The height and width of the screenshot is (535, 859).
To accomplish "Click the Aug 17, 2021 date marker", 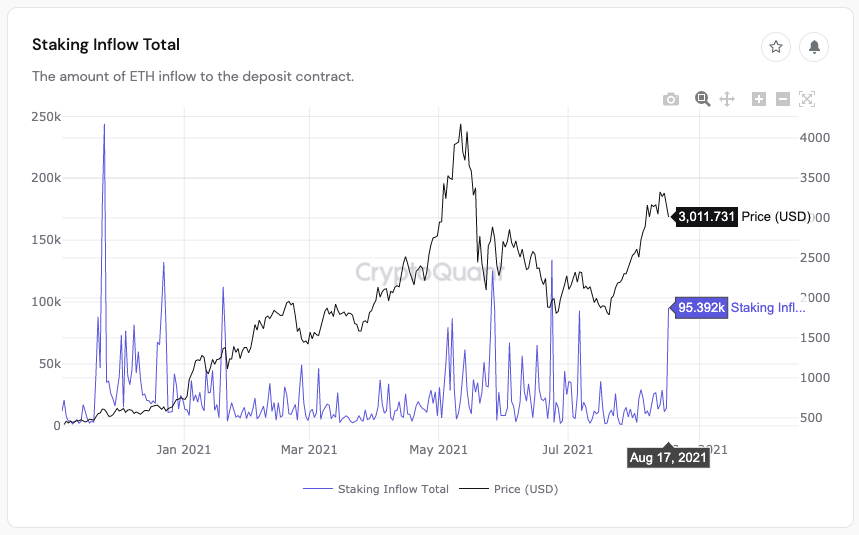I will point(668,457).
